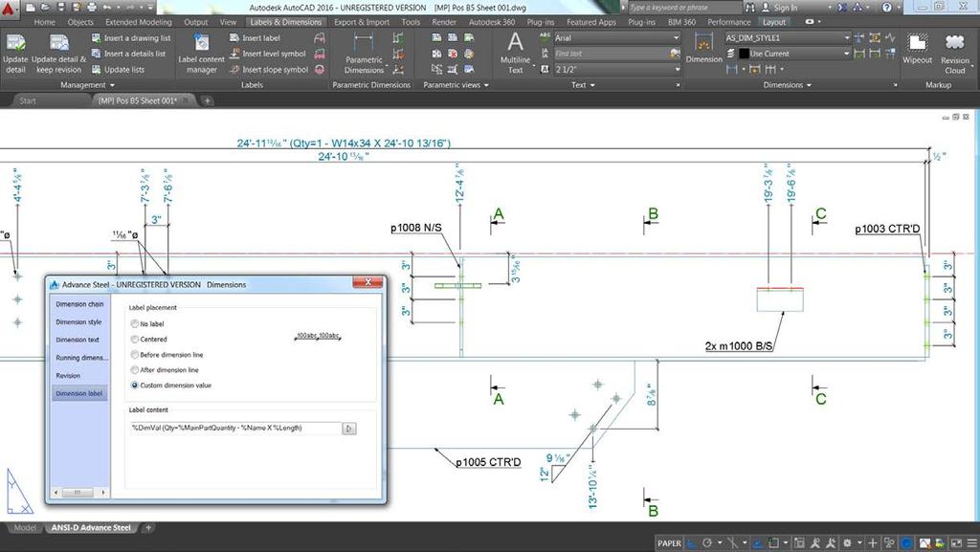Screen dimensions: 980x552
Task: Open Dimension chain page in dialog
Action: tap(79, 304)
